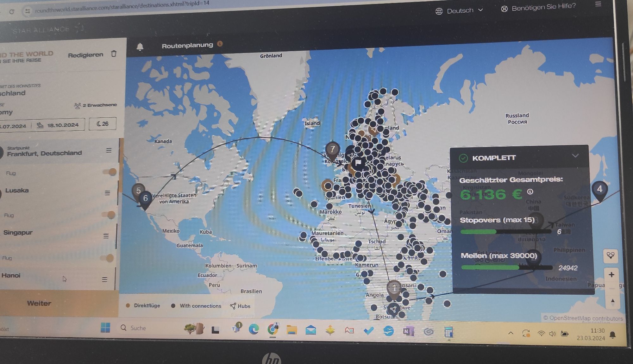Open the Frankfurt startpunkt options menu
Image resolution: width=633 pixels, height=364 pixels.
[x=109, y=150]
